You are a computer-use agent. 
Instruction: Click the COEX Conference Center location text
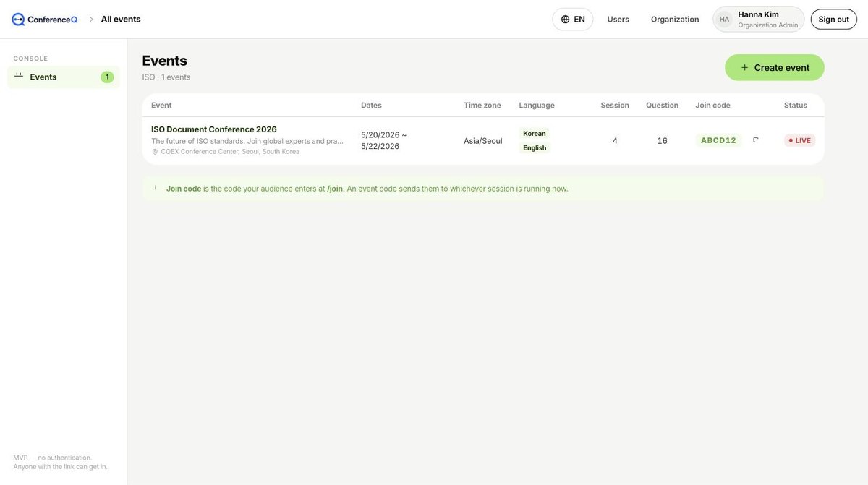point(230,152)
